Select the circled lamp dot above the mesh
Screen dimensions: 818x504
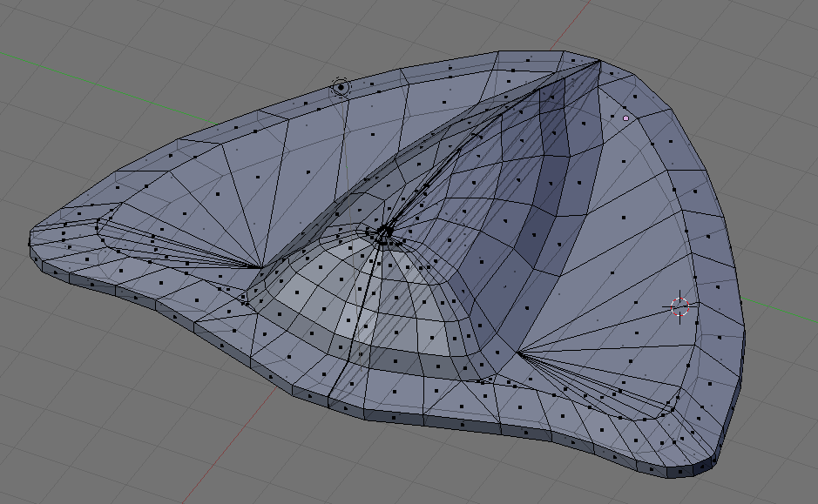tap(341, 88)
